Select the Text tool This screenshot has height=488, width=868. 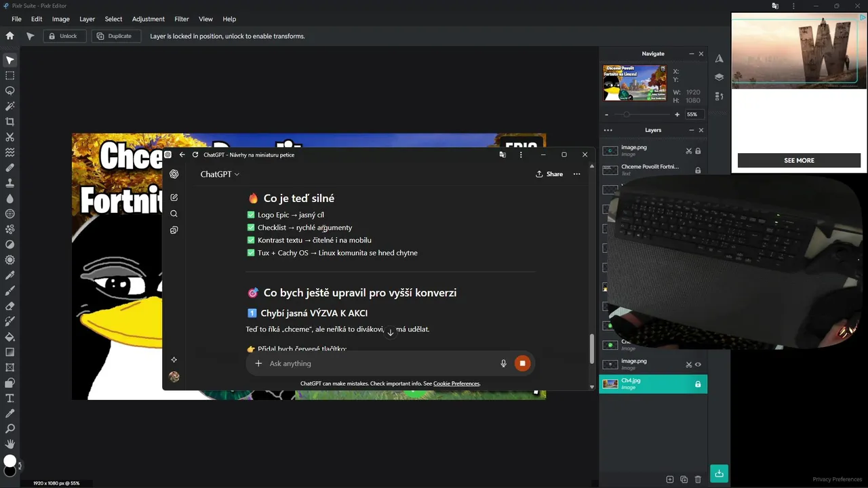(10, 398)
